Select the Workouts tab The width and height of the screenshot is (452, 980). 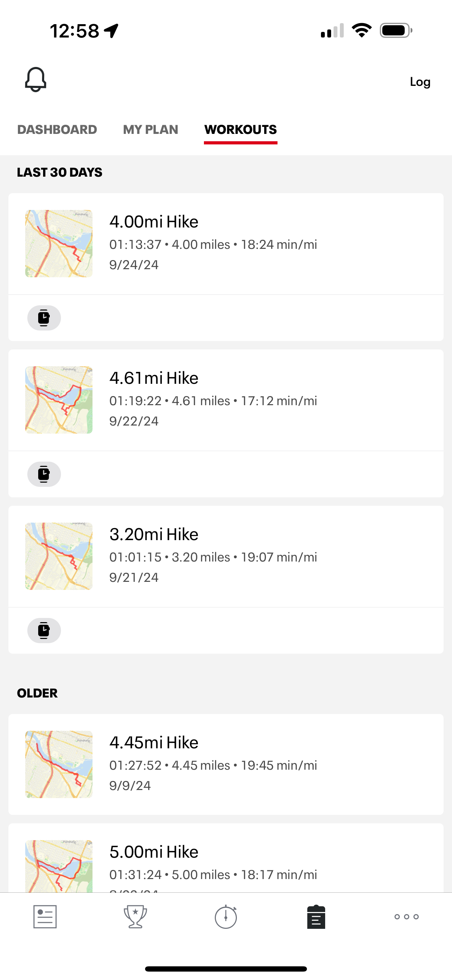[240, 130]
